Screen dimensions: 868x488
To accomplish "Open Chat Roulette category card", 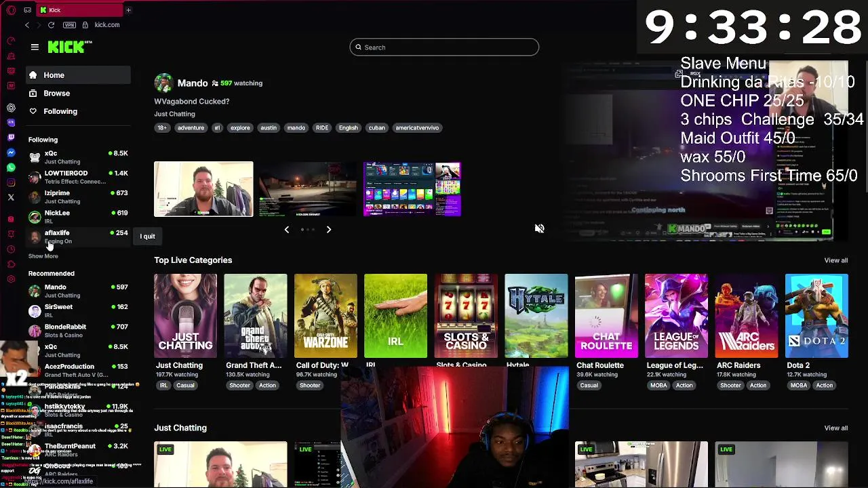I will click(x=606, y=316).
